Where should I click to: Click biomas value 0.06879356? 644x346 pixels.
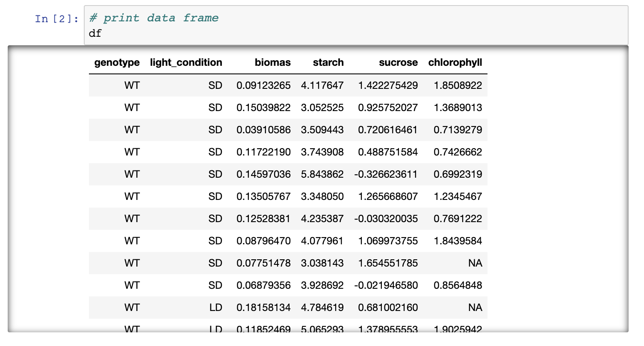[x=264, y=285]
